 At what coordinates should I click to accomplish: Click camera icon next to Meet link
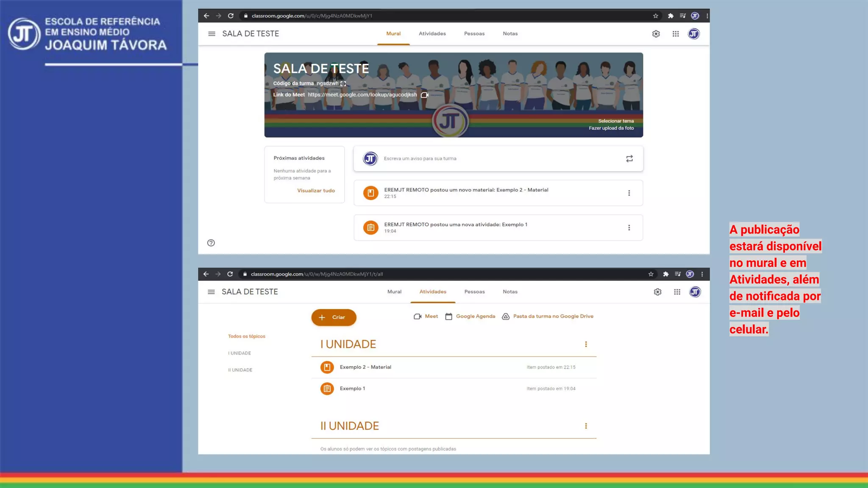pyautogui.click(x=425, y=95)
